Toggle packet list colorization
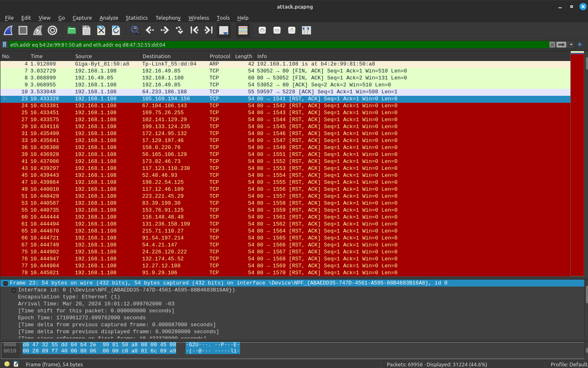The width and height of the screenshot is (588, 368). point(243,30)
